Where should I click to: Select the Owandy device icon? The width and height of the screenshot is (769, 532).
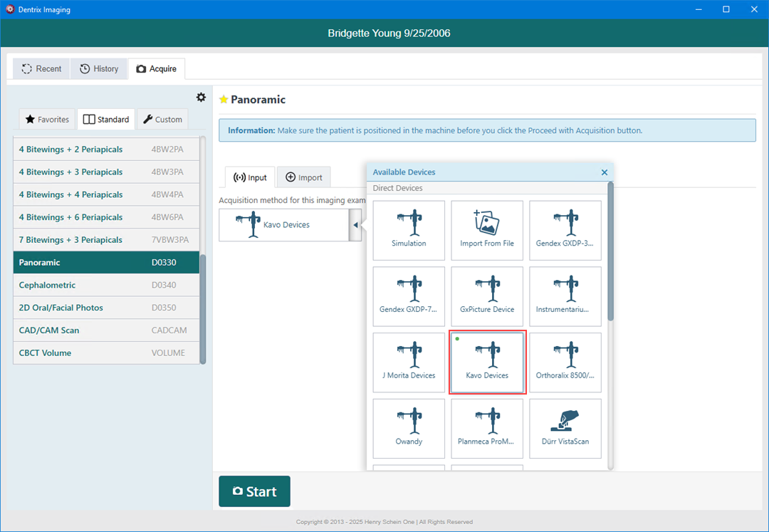click(409, 428)
